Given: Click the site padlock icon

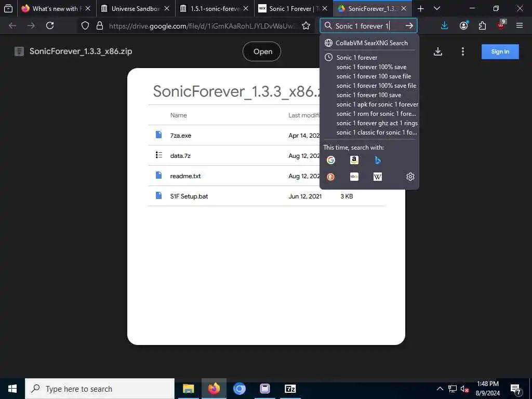Looking at the screenshot, I should click(99, 26).
